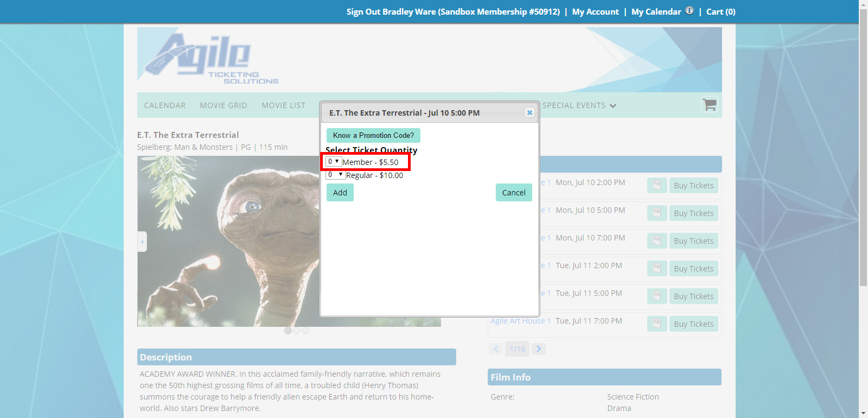Click the 1/16 page indicator
This screenshot has height=418, width=868.
[x=518, y=349]
